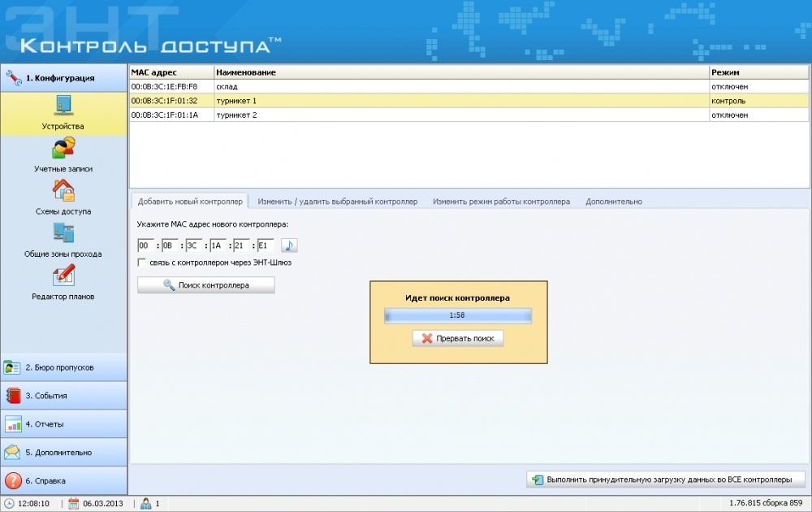812x512 pixels.
Task: Click the турникет 1 name cell
Action: 461,101
